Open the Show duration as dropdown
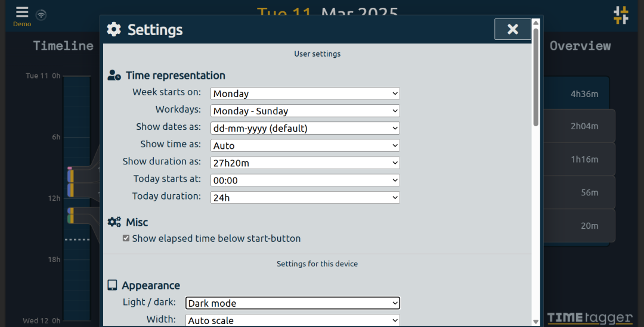This screenshot has height=327, width=644. (x=305, y=163)
